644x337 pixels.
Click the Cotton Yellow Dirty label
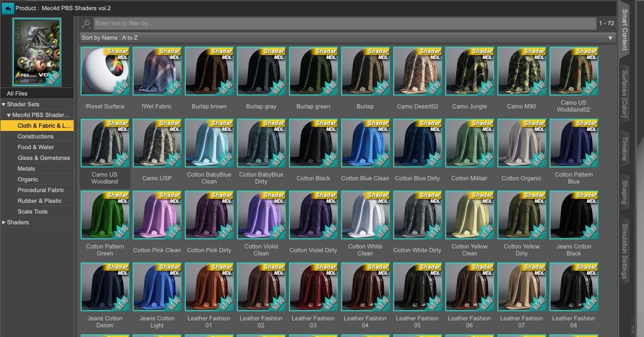click(x=522, y=250)
